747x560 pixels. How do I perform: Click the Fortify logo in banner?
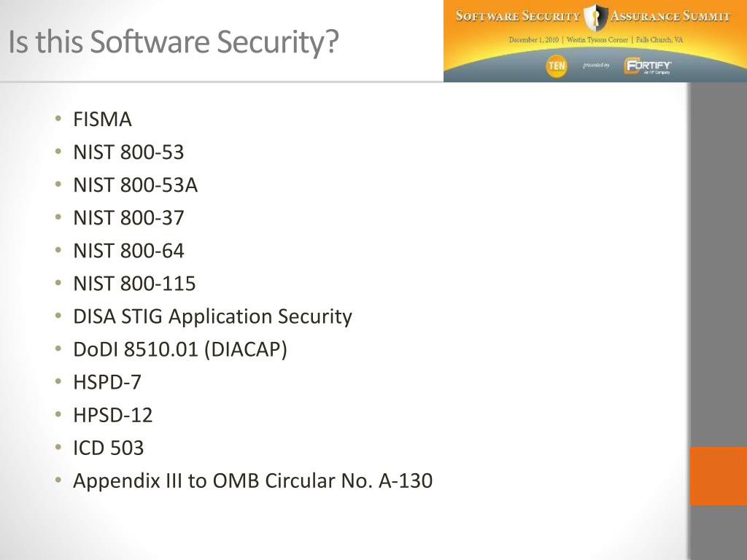[648, 66]
